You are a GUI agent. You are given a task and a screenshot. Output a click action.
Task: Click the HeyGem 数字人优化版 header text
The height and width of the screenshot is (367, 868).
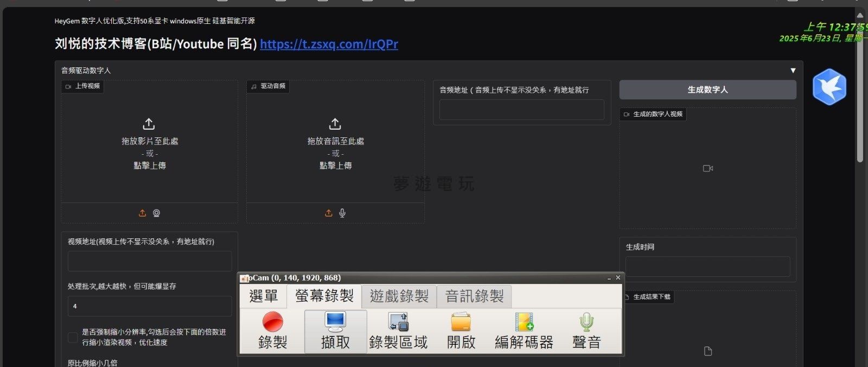pos(155,21)
